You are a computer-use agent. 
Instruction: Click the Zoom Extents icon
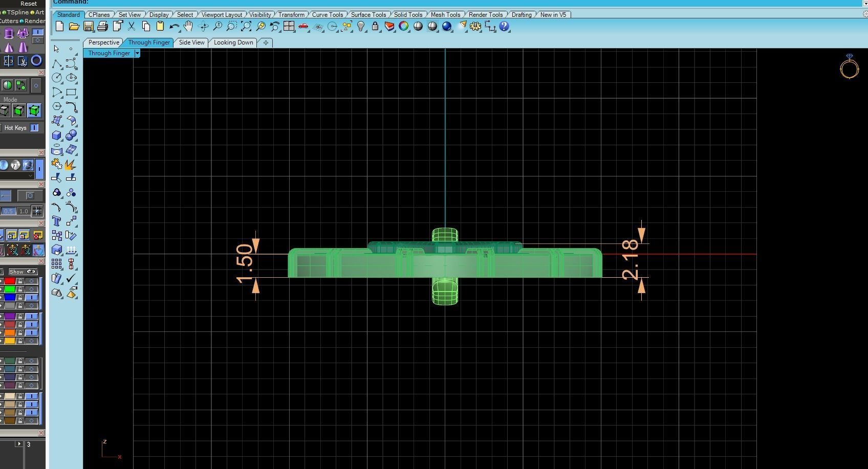coord(246,27)
